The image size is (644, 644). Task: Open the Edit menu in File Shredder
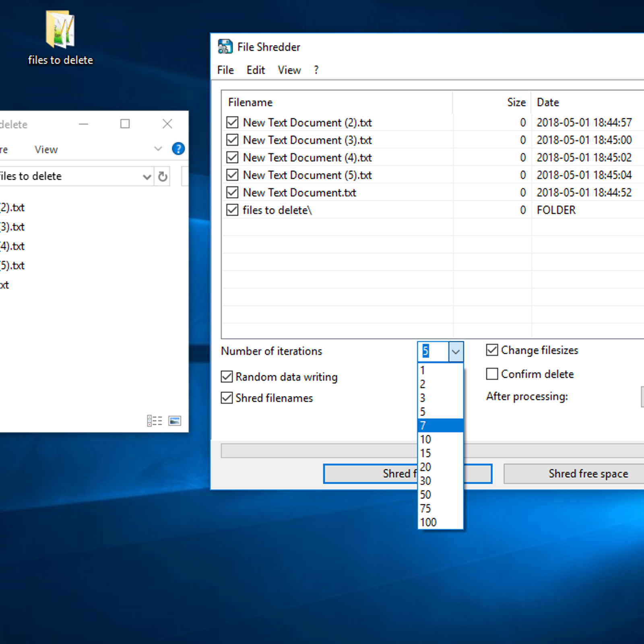256,70
